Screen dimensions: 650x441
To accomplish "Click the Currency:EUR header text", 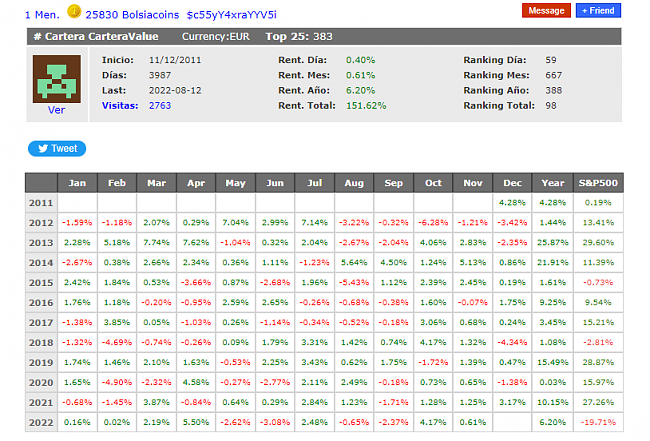I will (216, 36).
